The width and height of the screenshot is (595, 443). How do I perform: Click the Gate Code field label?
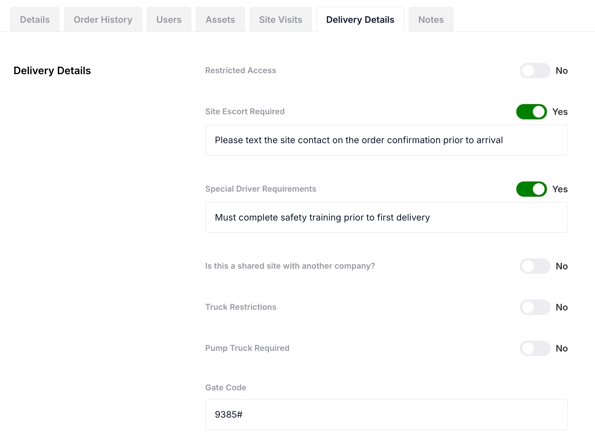pos(226,388)
